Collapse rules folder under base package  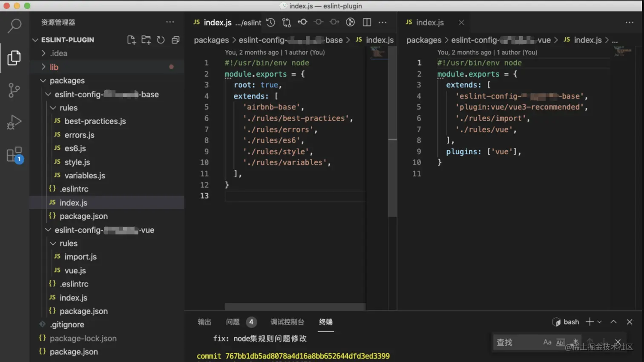pyautogui.click(x=53, y=108)
